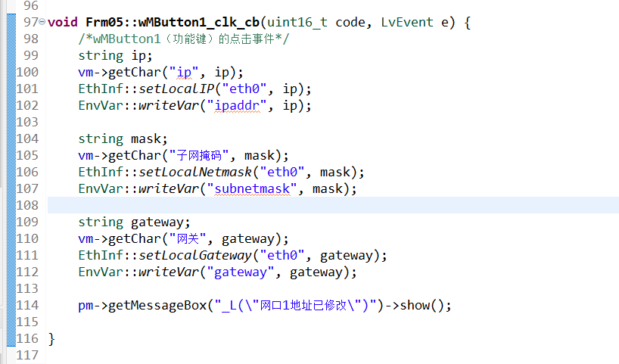Click the LvEvent parameter type
619x364 pixels.
[x=407, y=22]
